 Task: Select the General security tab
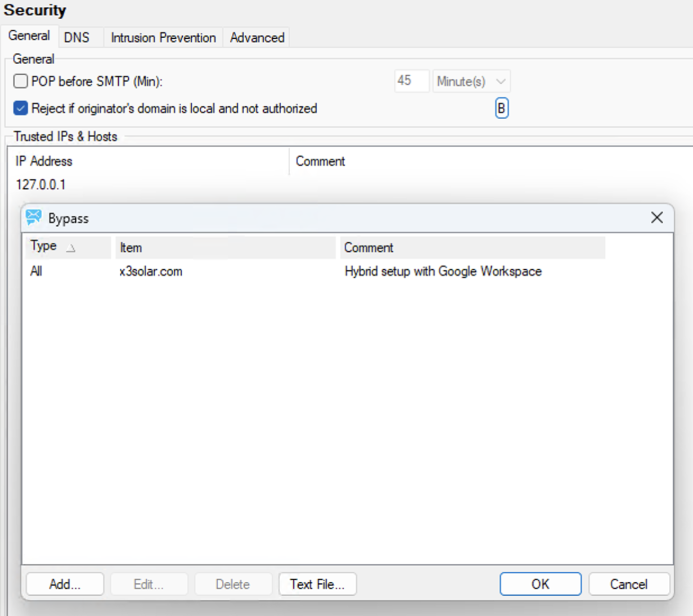click(29, 36)
